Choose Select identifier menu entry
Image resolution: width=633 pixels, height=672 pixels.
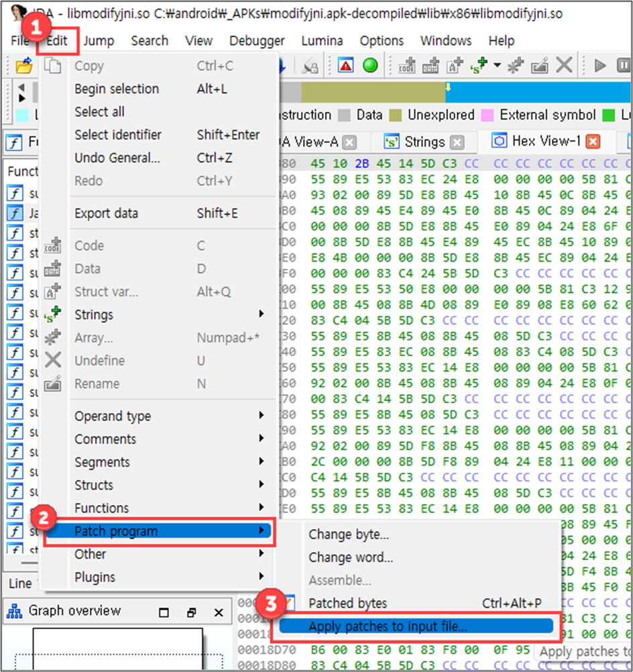158,135
